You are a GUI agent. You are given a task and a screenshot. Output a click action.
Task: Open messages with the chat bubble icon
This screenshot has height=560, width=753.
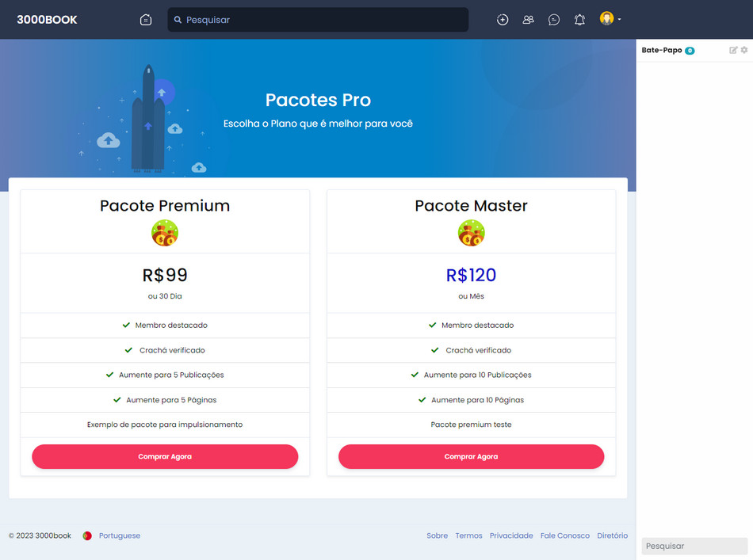pyautogui.click(x=553, y=20)
